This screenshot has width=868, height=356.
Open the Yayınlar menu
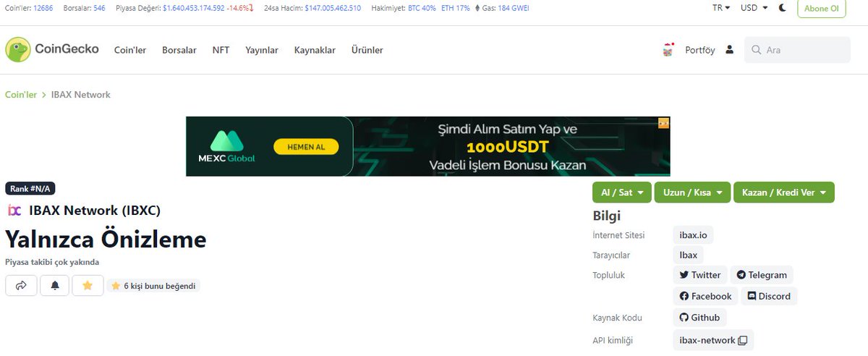point(262,50)
